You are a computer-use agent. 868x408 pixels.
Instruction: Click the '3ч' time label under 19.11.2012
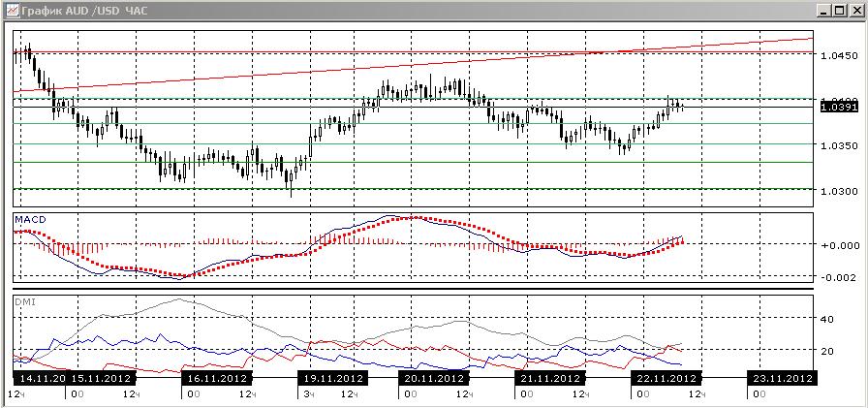308,394
